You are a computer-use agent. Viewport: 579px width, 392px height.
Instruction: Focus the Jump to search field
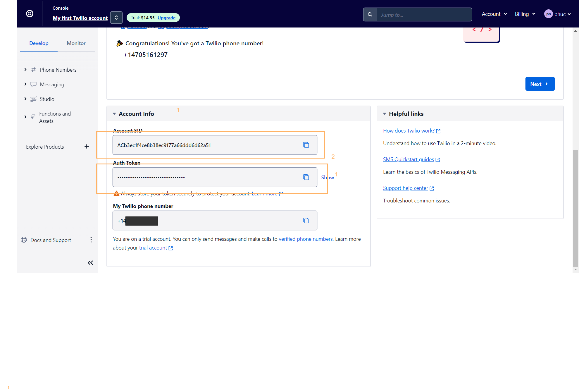424,15
